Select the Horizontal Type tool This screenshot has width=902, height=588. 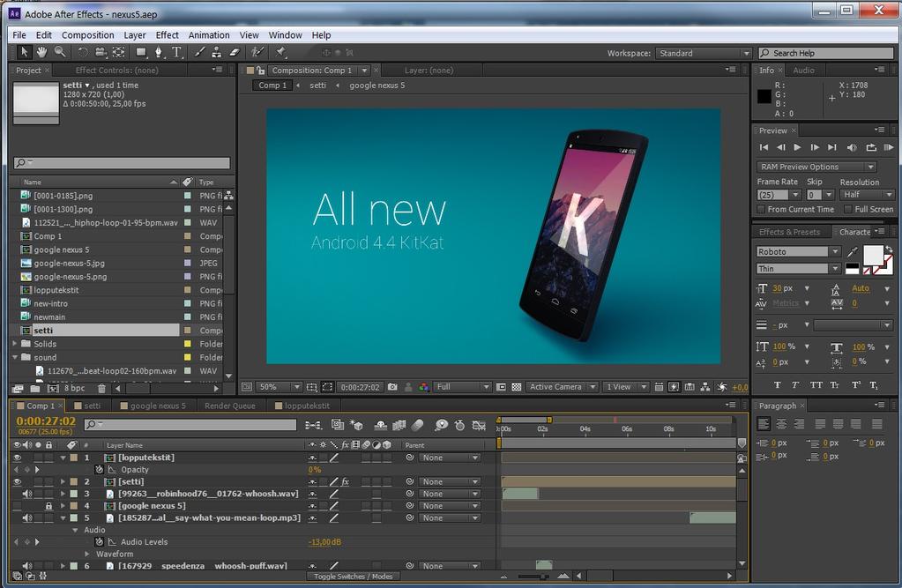coord(176,52)
